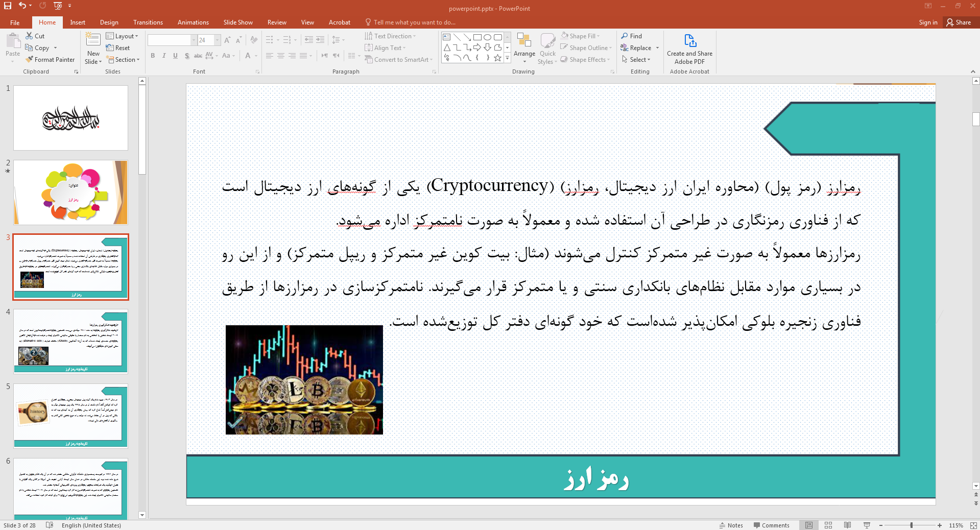Click the Cut scissors command

(35, 36)
